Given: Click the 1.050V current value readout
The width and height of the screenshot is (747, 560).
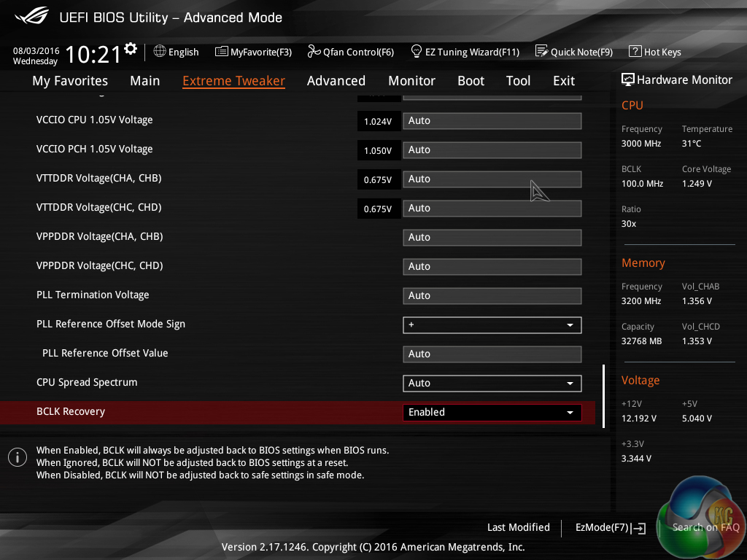Looking at the screenshot, I should pos(379,150).
